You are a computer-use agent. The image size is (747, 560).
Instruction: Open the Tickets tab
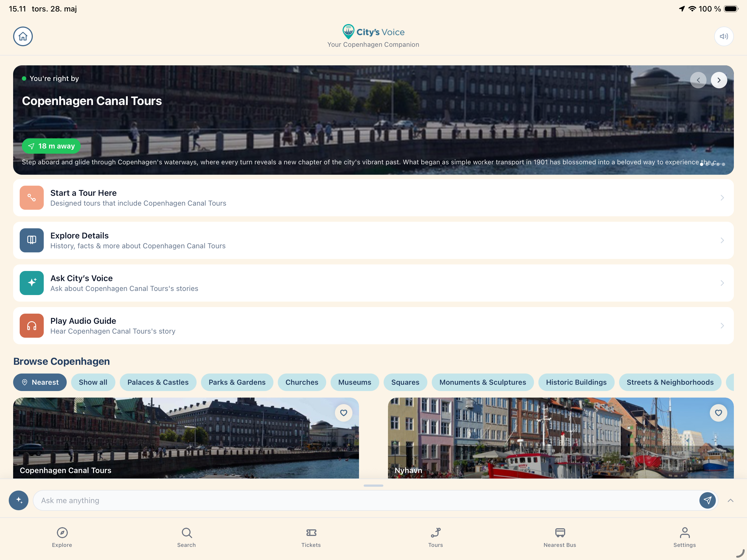(311, 537)
